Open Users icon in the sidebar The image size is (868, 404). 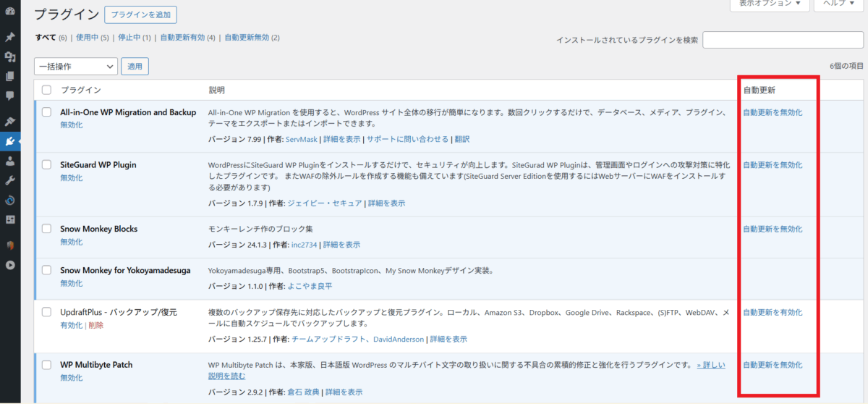pos(10,161)
